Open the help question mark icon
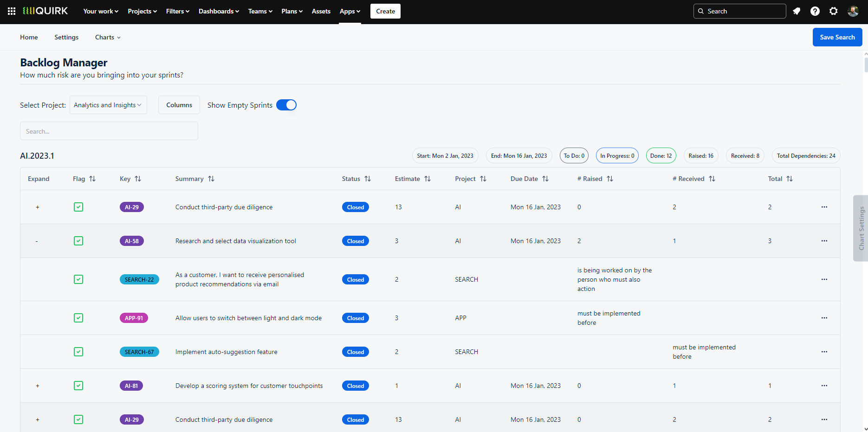868x432 pixels. click(x=815, y=11)
